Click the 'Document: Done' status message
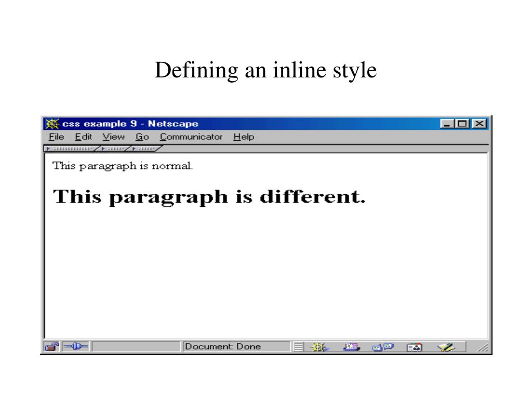Image resolution: width=532 pixels, height=399 pixels. [x=223, y=347]
